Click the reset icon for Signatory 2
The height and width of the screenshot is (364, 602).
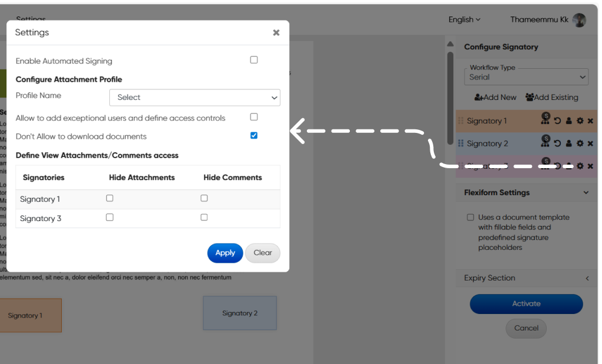557,143
